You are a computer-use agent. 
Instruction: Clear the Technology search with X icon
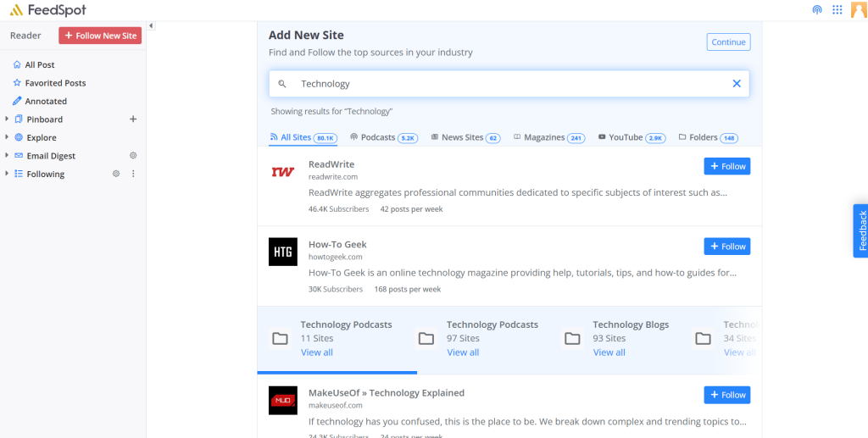coord(736,84)
